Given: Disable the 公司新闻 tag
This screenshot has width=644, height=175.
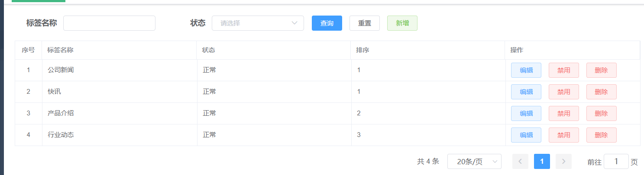Looking at the screenshot, I should 563,70.
